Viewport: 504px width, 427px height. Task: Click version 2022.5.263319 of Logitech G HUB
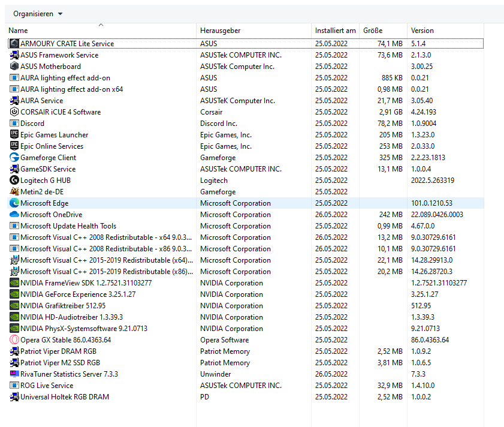point(433,180)
